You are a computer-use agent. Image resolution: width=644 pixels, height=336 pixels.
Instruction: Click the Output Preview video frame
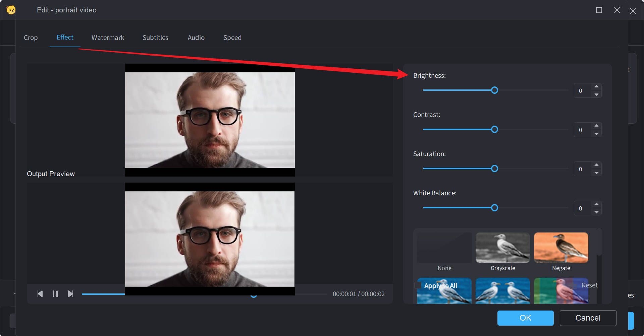[210, 239]
